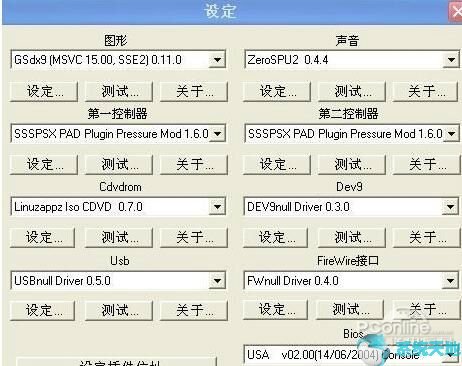
Task: Run 测试 for the FireWire接口 plugin
Action: [350, 310]
